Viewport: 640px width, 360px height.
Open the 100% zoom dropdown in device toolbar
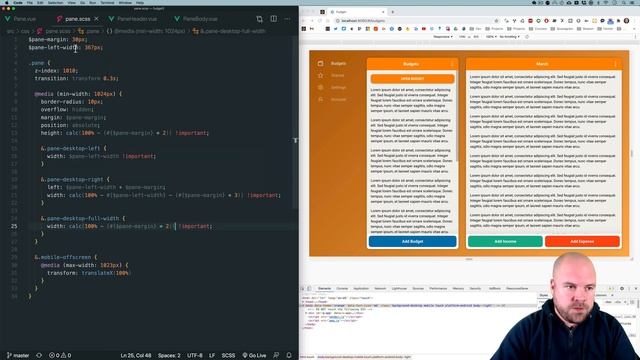(491, 37)
